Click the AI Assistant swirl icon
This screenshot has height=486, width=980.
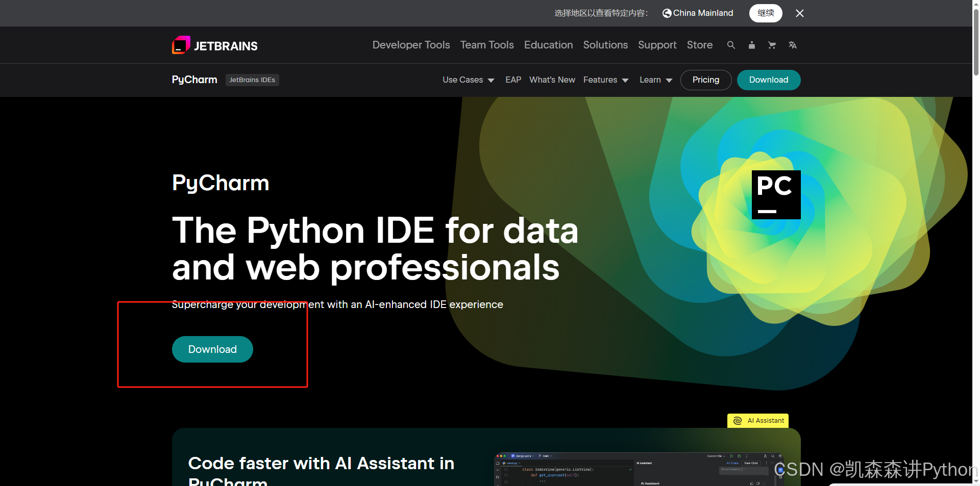coord(738,421)
